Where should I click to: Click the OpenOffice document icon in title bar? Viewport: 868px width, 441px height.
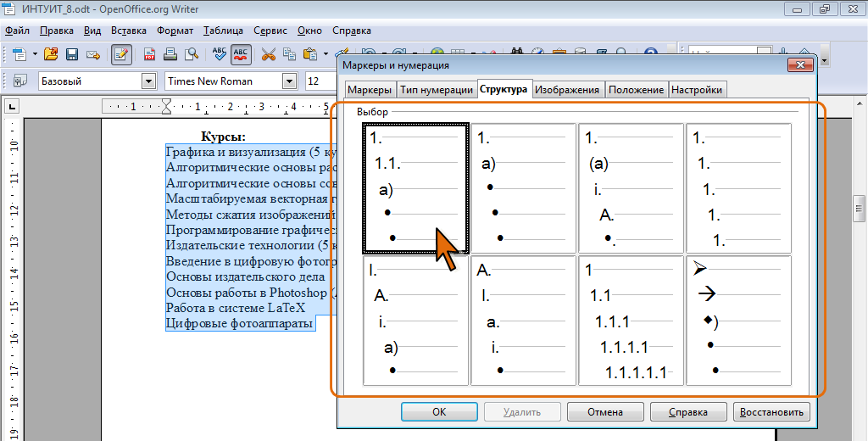click(x=8, y=8)
